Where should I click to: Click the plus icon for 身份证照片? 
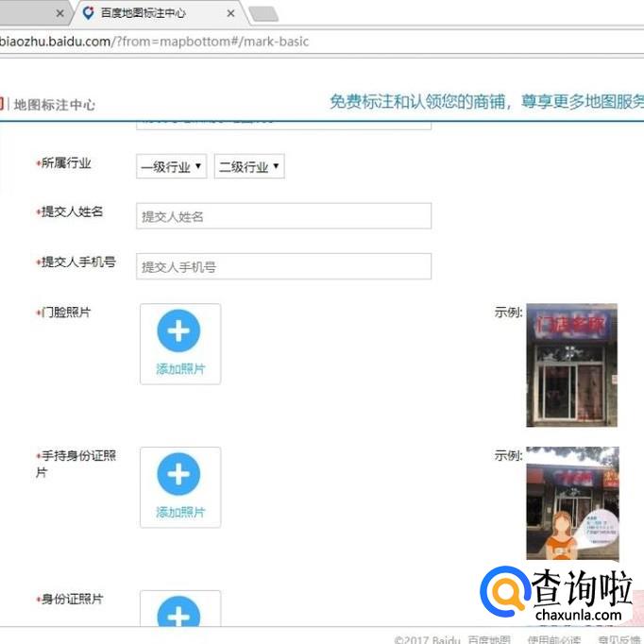click(178, 615)
